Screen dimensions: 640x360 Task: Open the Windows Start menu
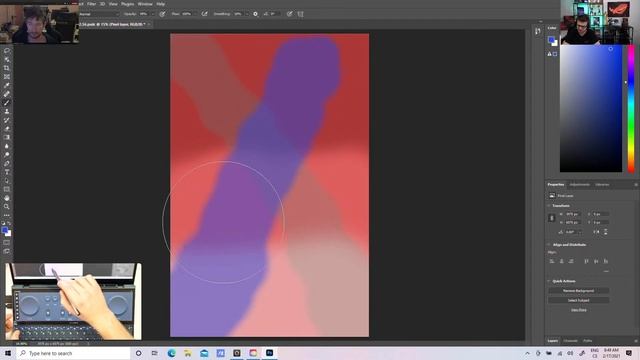tap(7, 353)
